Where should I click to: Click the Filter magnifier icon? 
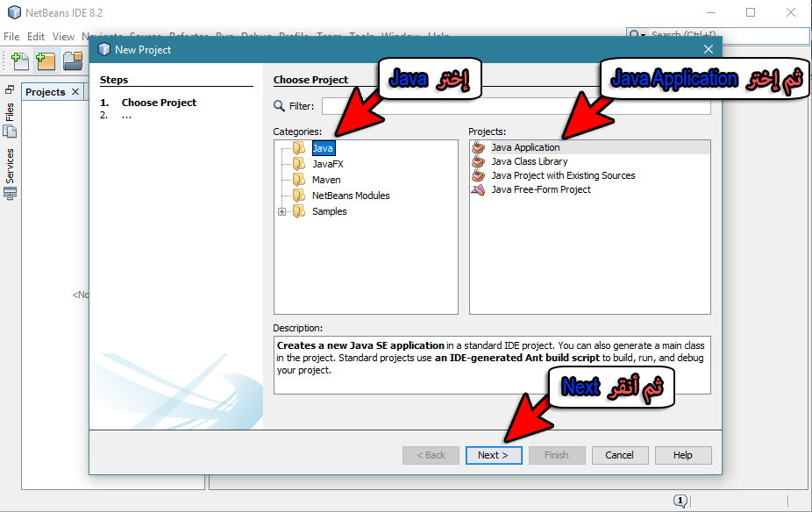click(279, 106)
